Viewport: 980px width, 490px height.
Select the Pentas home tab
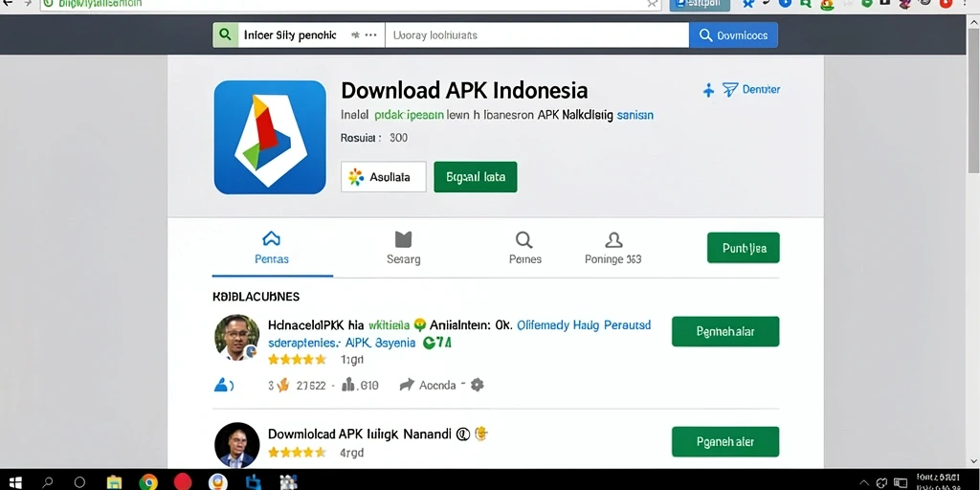coord(272,248)
